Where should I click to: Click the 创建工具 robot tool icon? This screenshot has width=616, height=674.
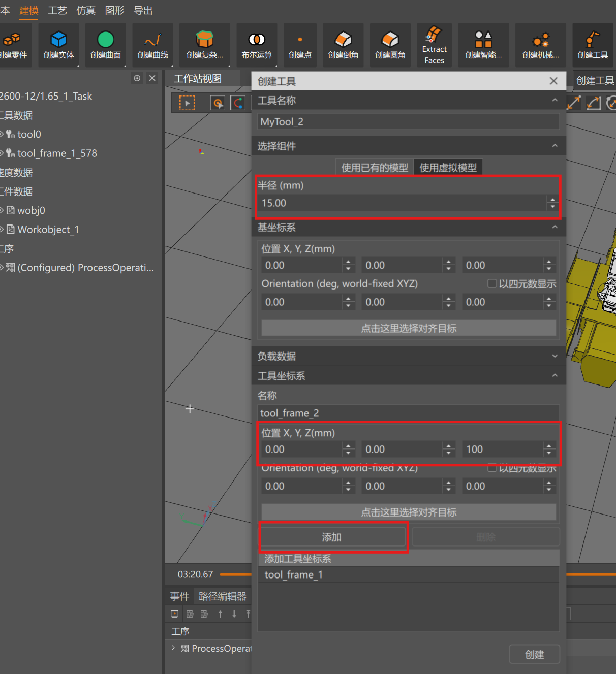click(593, 39)
